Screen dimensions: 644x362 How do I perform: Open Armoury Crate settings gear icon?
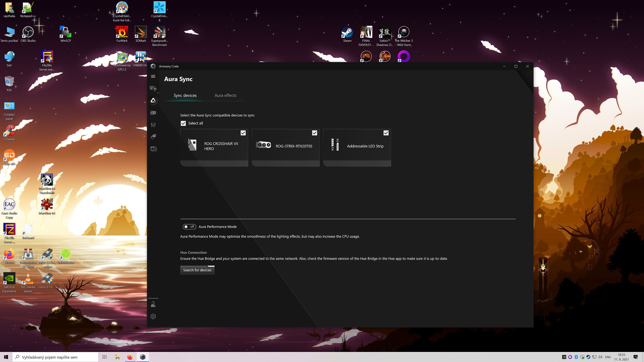pos(153,316)
